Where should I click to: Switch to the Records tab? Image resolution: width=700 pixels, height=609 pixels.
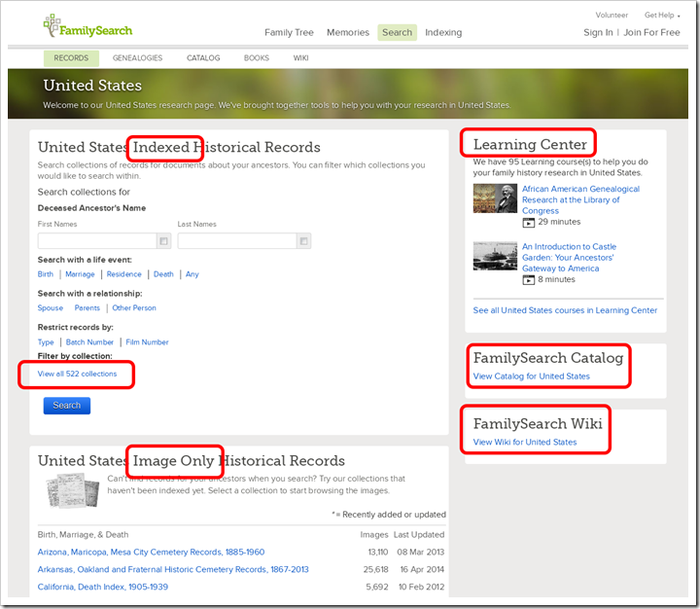tap(71, 58)
